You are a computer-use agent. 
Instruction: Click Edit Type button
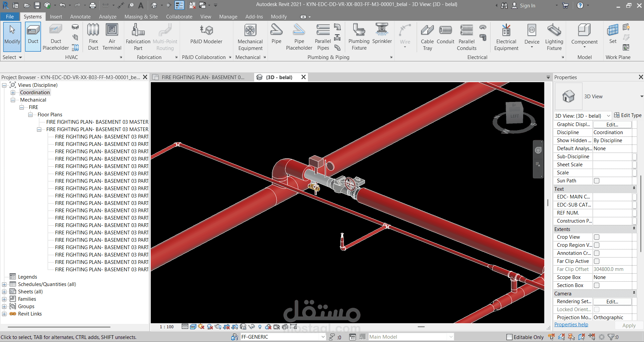click(628, 115)
